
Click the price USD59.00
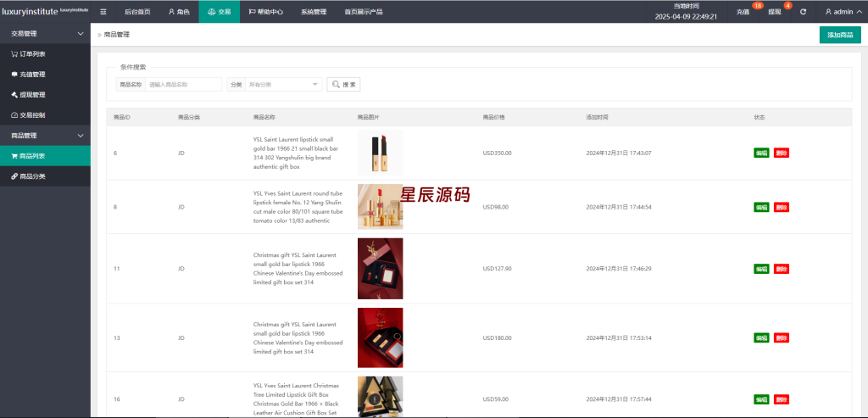pos(495,399)
